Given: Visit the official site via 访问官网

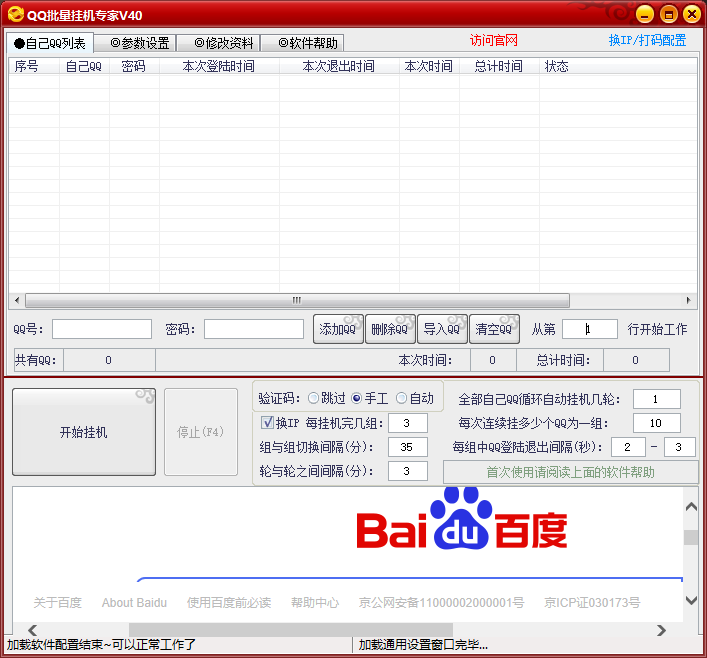Looking at the screenshot, I should (x=494, y=41).
